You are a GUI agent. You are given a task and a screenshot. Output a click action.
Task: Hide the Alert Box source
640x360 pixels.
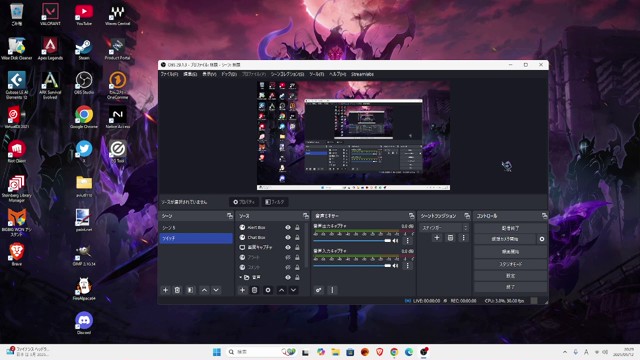pyautogui.click(x=288, y=227)
